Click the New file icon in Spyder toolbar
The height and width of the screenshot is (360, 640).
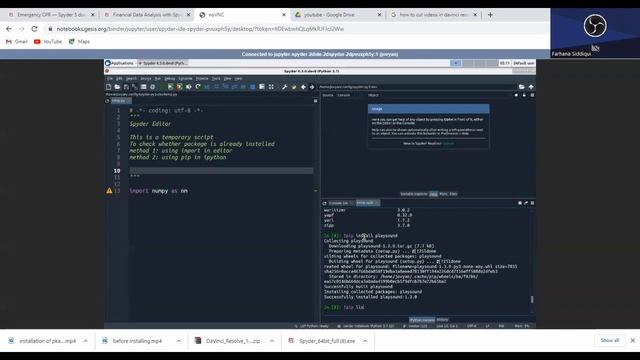[109, 87]
